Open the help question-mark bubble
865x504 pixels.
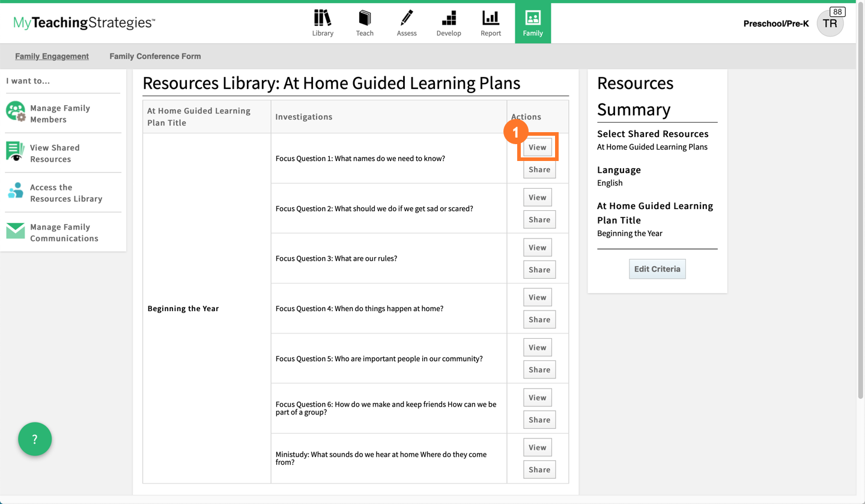pos(35,439)
